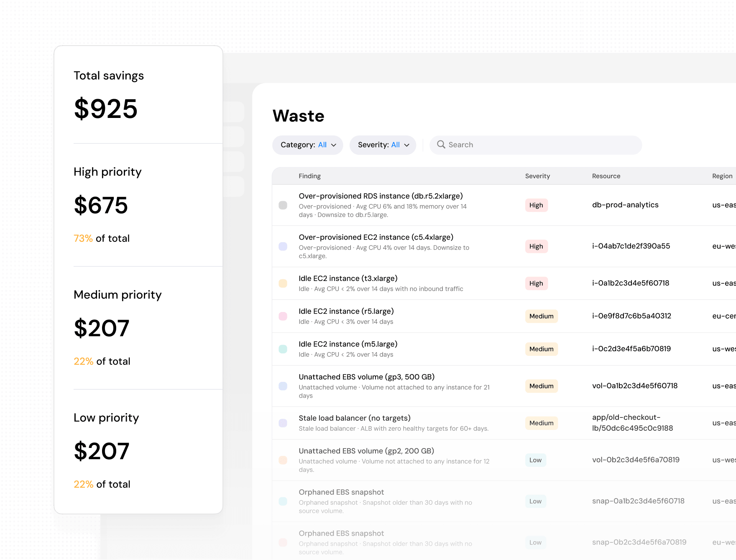Screen dimensions: 736x560
Task: Select checkbox for Idle EC2 m5.large row
Action: coord(283,349)
